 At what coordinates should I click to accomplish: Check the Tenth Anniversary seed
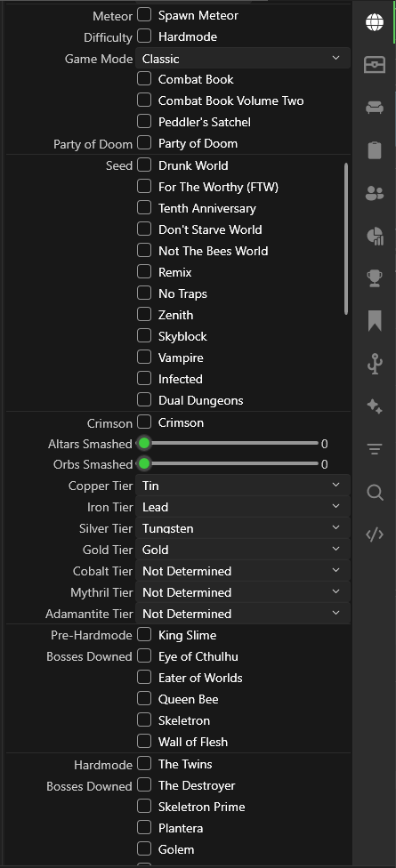coord(144,208)
